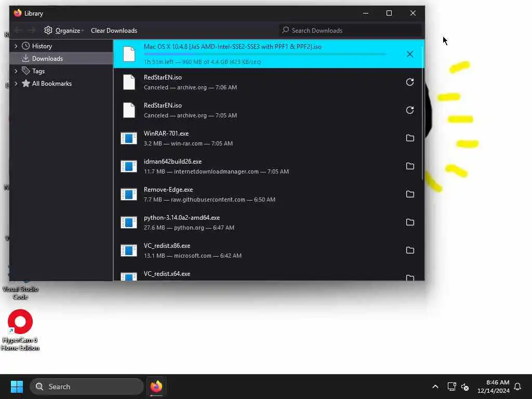Click the VC_redist.x86.exe file icon
532x399 pixels.
tap(129, 250)
